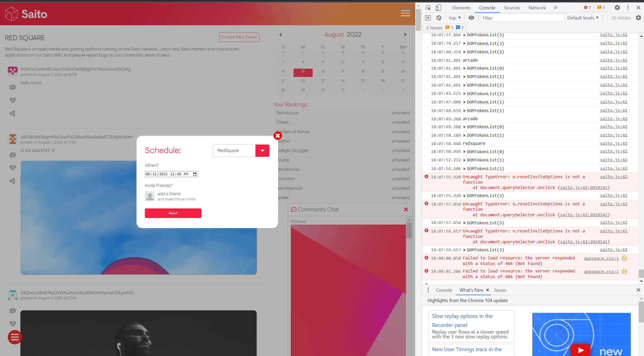Screen dimensions: 644x356
Task: Open the hamburger menu in the Saito header
Action: (x=405, y=13)
